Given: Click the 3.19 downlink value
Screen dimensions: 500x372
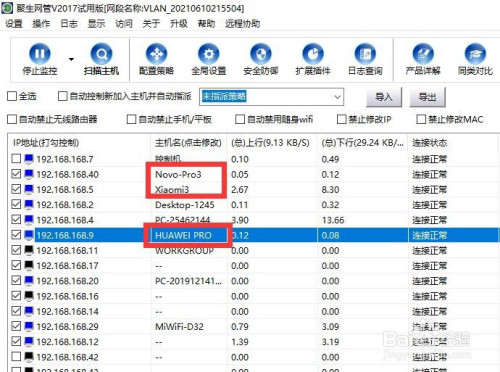Looking at the screenshot, I should tap(330, 342).
